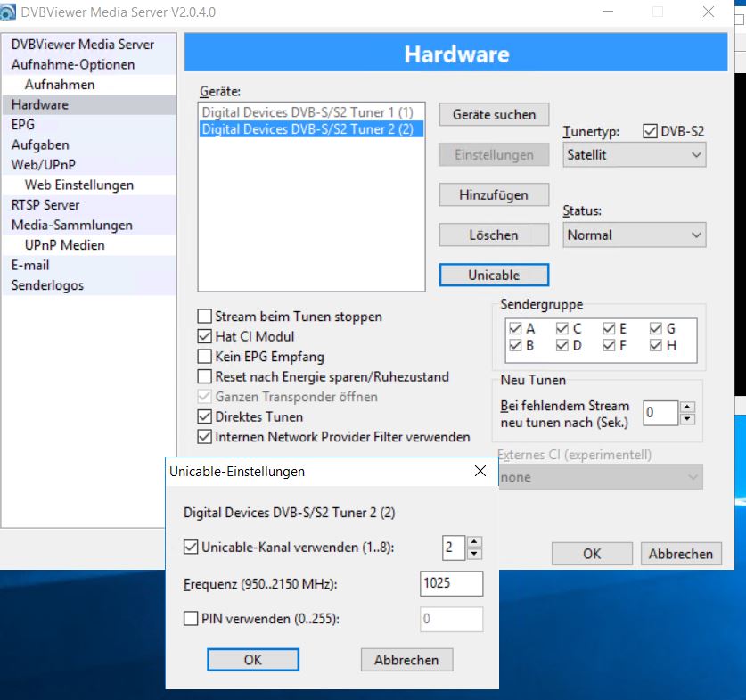Click the Unicable button
Viewport: 746px width, 700px height.
click(x=494, y=275)
